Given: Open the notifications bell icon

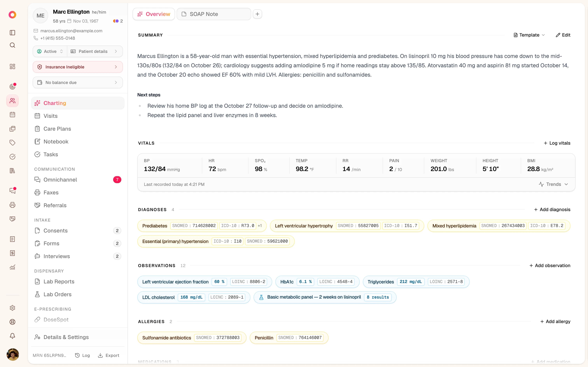Looking at the screenshot, I should (x=12, y=336).
